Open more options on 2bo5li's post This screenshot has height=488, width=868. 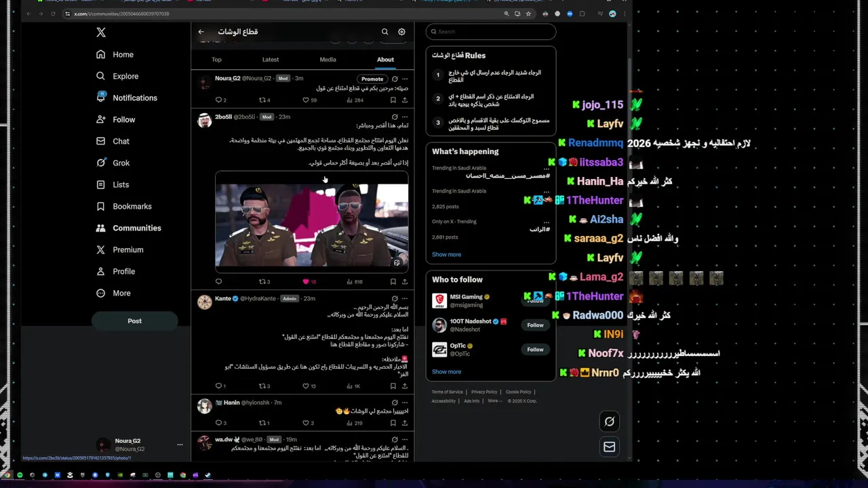tap(405, 117)
